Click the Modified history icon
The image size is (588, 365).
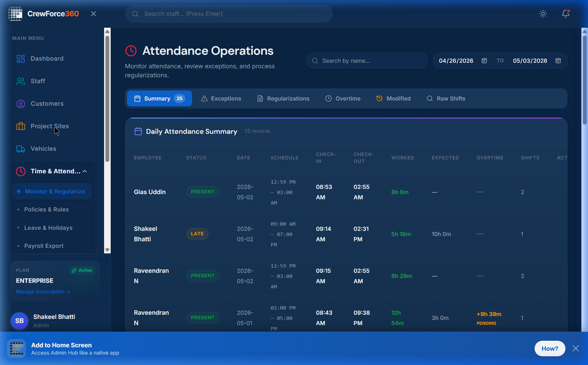379,98
